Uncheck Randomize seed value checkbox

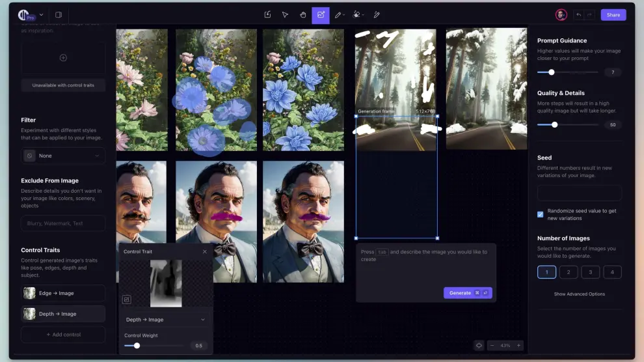click(541, 214)
